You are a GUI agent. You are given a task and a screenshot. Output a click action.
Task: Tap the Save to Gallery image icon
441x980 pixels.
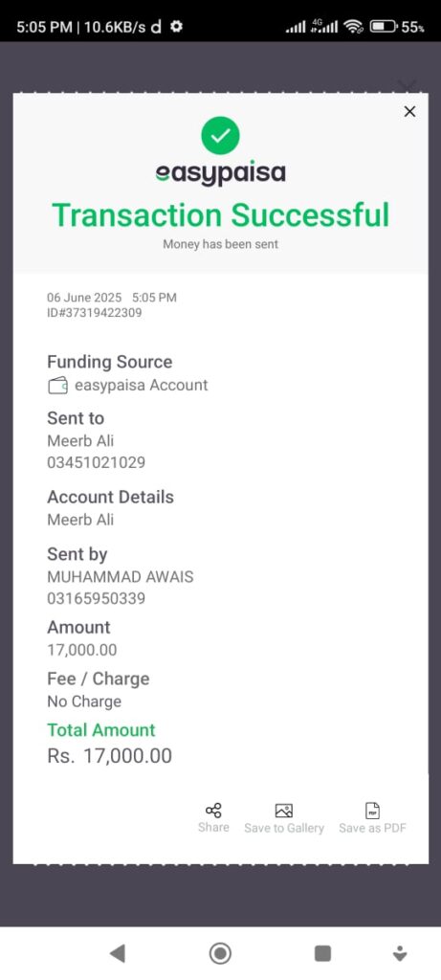click(284, 811)
